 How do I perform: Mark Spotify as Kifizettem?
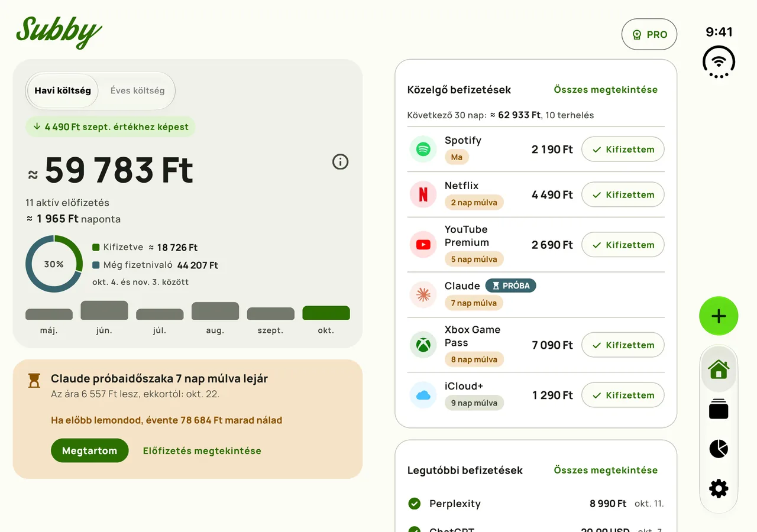click(x=623, y=150)
